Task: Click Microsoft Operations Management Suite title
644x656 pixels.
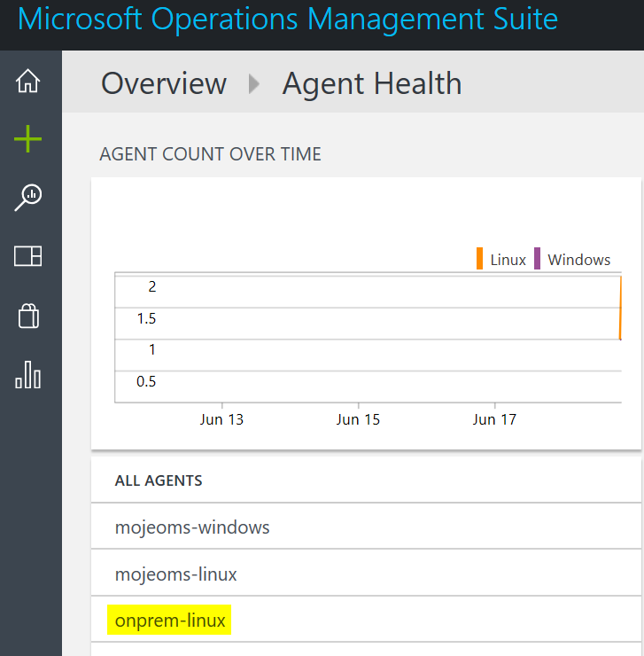Action: (288, 19)
